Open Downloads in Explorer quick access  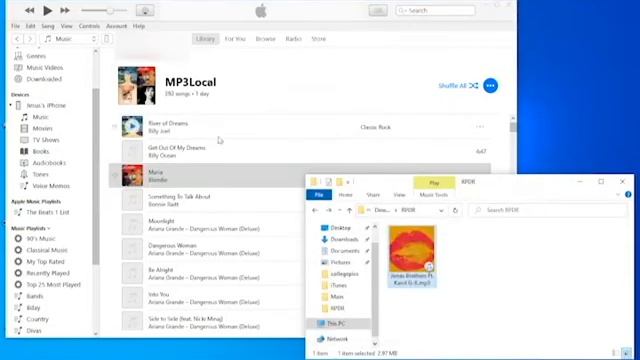coord(344,239)
